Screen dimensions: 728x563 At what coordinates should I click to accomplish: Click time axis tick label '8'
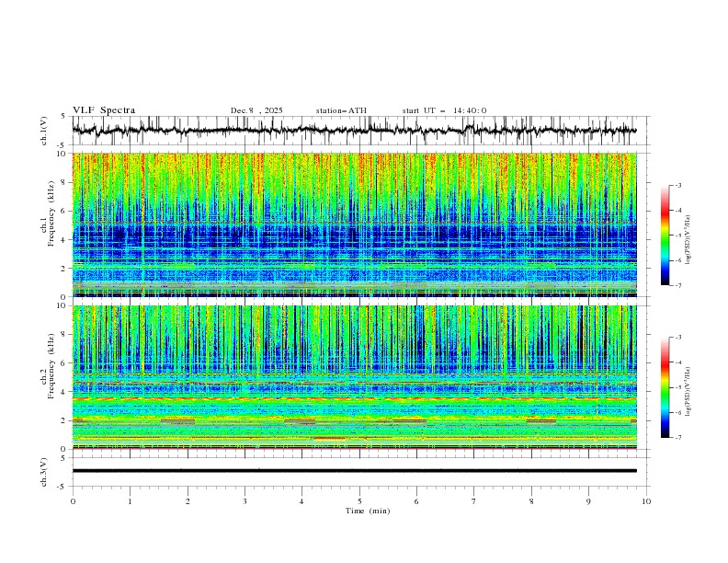pos(531,501)
